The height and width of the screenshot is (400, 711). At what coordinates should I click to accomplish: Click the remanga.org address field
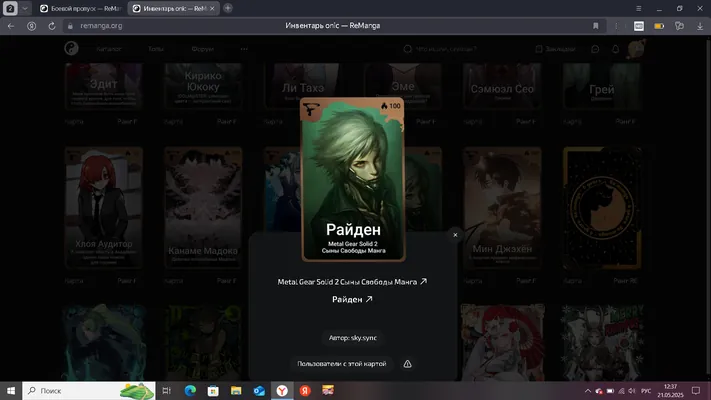[101, 26]
